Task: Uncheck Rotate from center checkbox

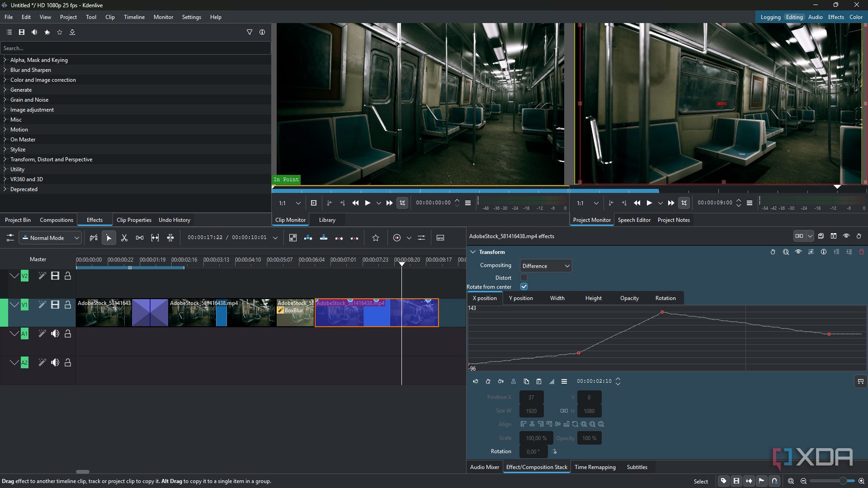Action: [x=524, y=286]
